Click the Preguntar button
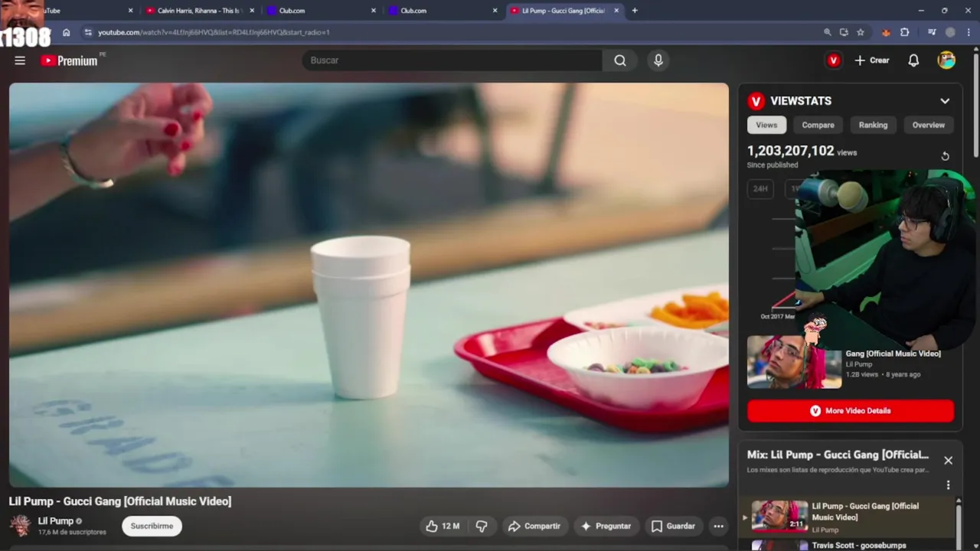The image size is (980, 551). pos(606,526)
